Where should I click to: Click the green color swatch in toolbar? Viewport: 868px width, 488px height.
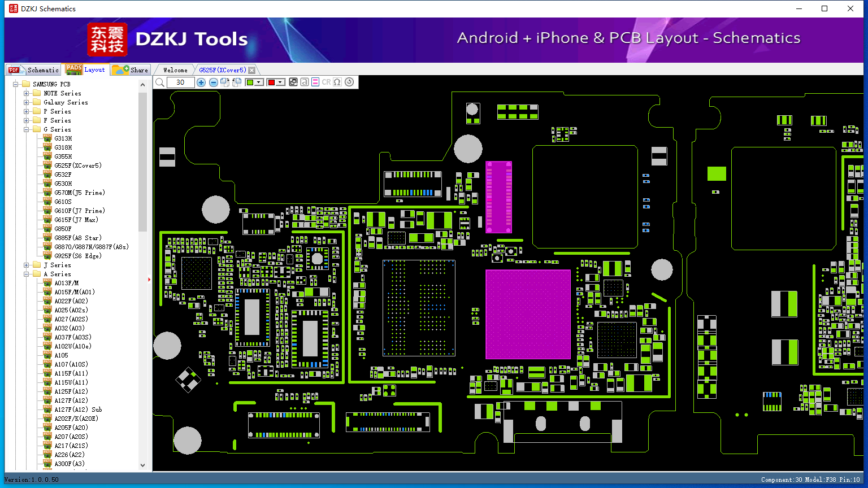[250, 82]
